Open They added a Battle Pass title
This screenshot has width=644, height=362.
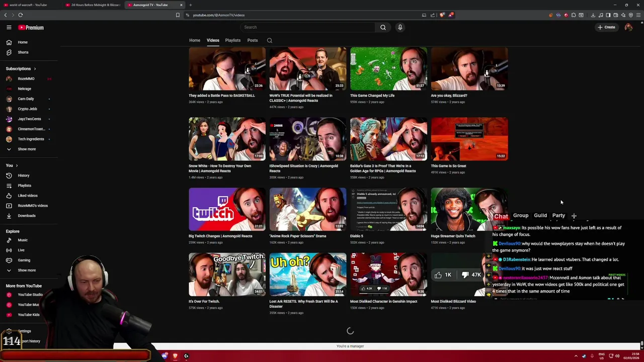(x=222, y=96)
